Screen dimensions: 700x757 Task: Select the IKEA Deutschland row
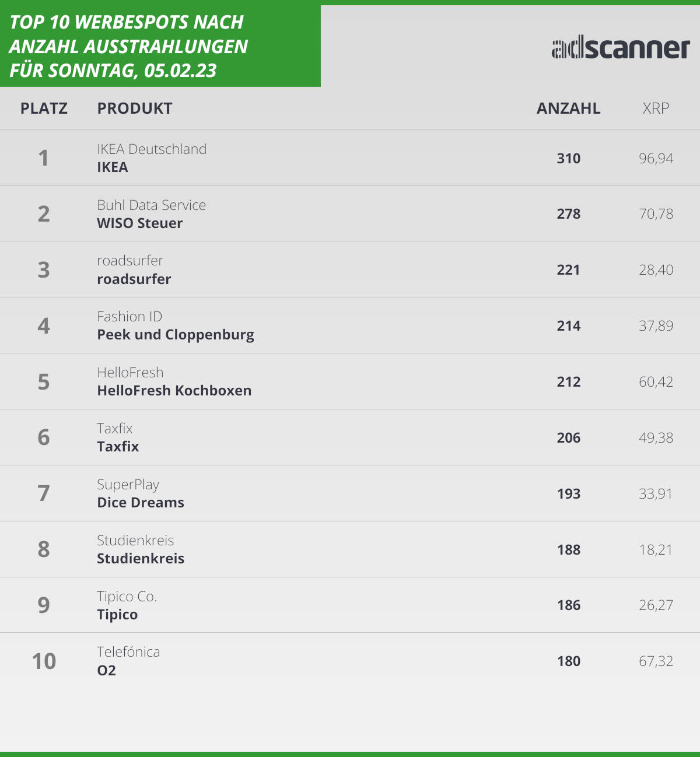coord(350,158)
